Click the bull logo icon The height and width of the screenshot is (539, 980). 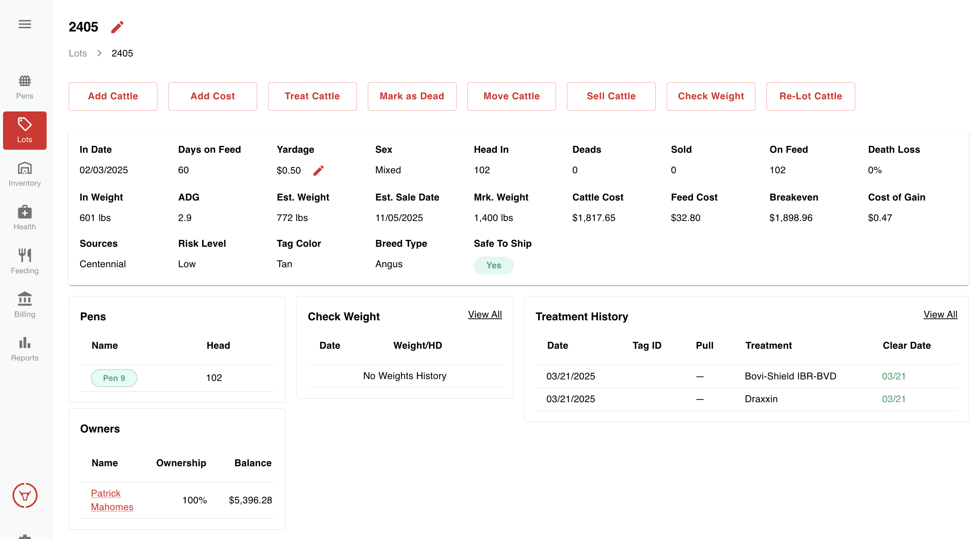coord(25,495)
